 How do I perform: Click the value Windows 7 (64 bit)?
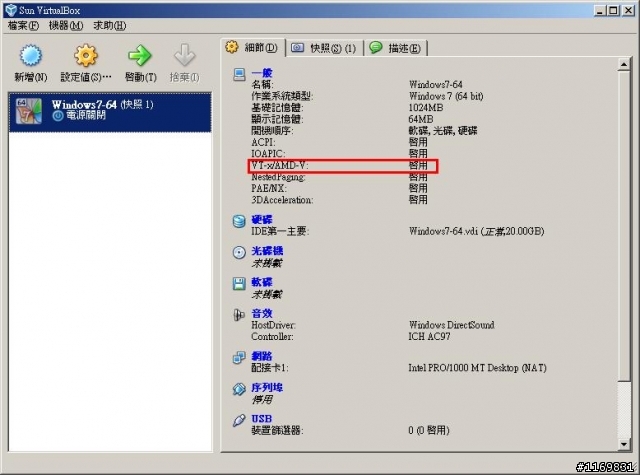(446, 96)
